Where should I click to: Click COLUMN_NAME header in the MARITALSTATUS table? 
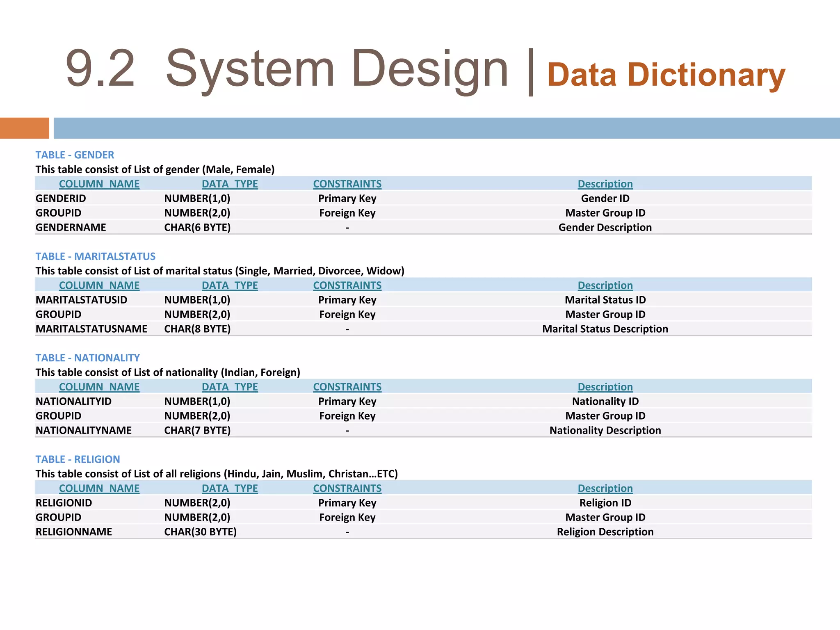[x=99, y=285]
